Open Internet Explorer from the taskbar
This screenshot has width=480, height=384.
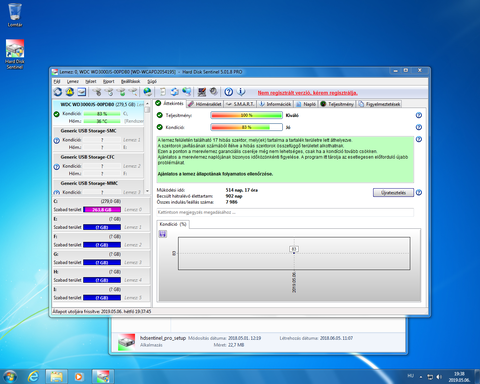point(33,377)
